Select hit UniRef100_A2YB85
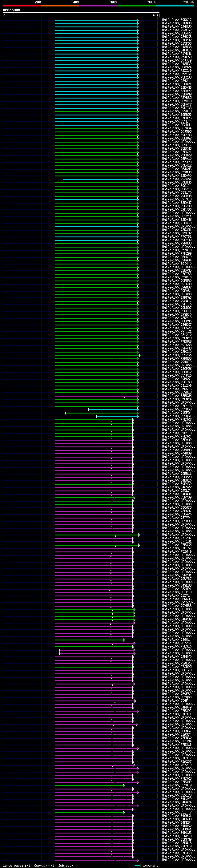The width and height of the screenshot is (197, 868). [x=177, y=98]
